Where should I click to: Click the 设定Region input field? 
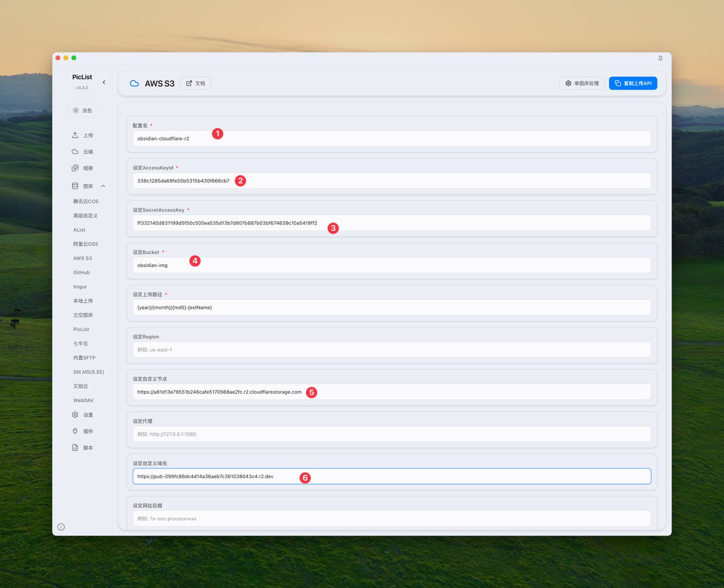coord(392,350)
